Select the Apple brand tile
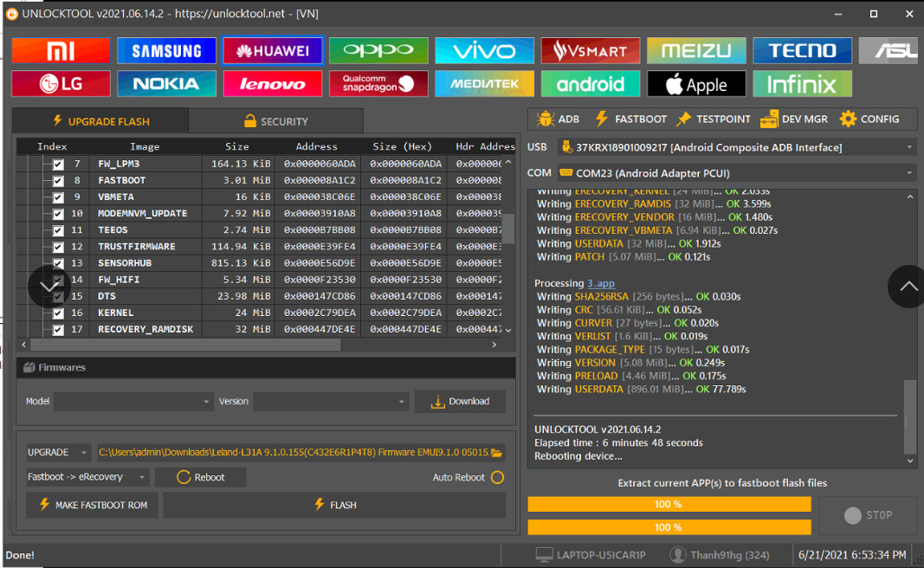 click(696, 84)
